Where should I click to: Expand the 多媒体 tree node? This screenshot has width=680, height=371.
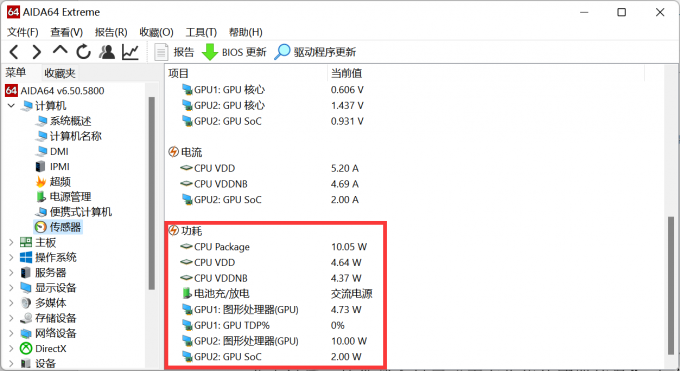point(11,303)
